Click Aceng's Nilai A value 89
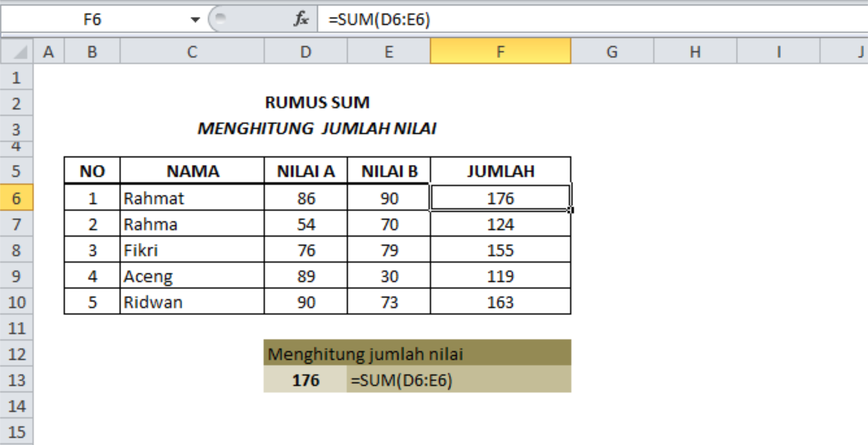868x445 pixels. click(x=306, y=276)
